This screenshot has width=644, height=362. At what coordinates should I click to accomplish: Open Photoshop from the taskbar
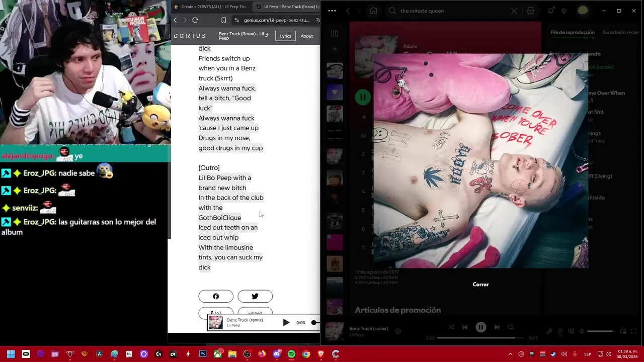point(202,354)
